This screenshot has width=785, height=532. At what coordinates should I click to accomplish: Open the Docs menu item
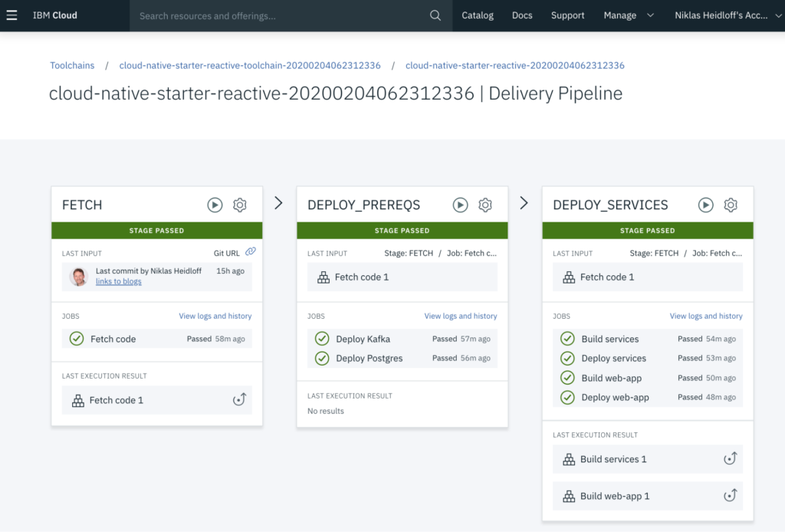[x=521, y=15]
